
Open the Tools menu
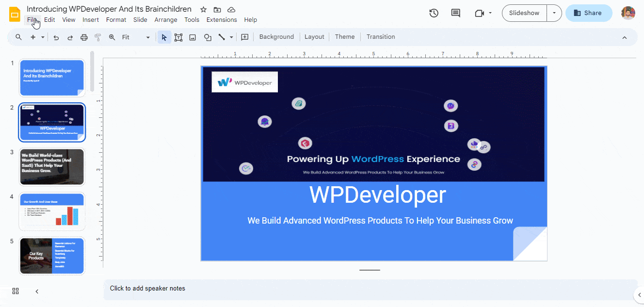pyautogui.click(x=192, y=20)
